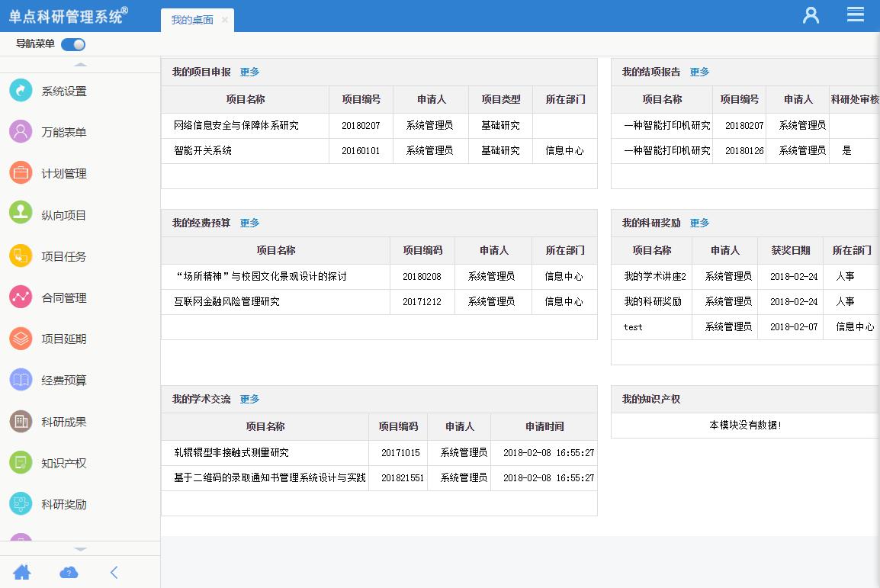Close the 我的桌面 tab

point(225,21)
